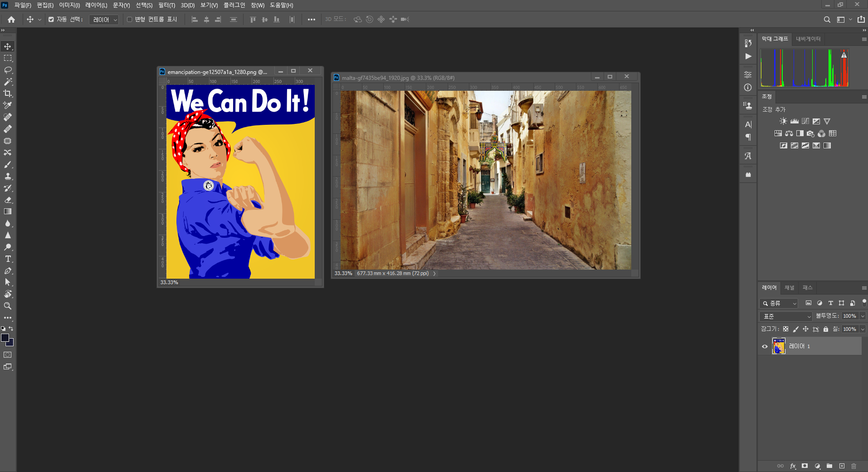
Task: Toggle the Auto-Select (자동 선택) checkbox
Action: pos(51,20)
